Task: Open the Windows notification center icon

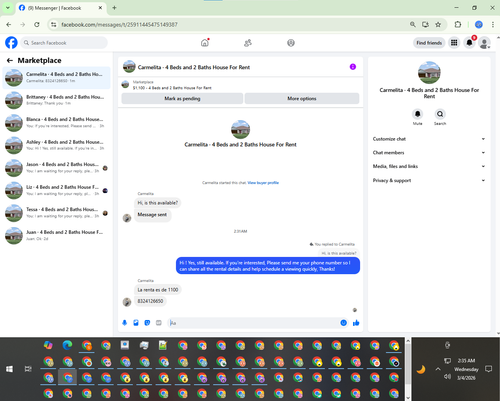Action: (x=488, y=369)
